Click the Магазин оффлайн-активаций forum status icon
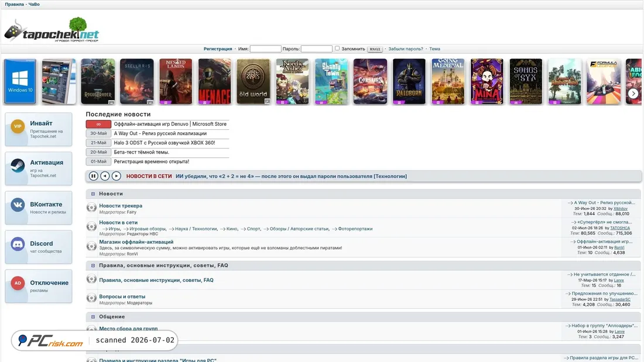Screen dimensions: 644x362 point(91,246)
